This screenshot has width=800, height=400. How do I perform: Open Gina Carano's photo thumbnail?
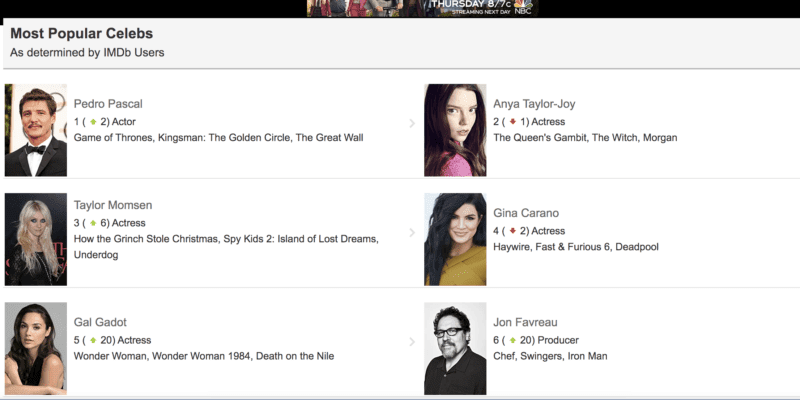click(x=455, y=239)
